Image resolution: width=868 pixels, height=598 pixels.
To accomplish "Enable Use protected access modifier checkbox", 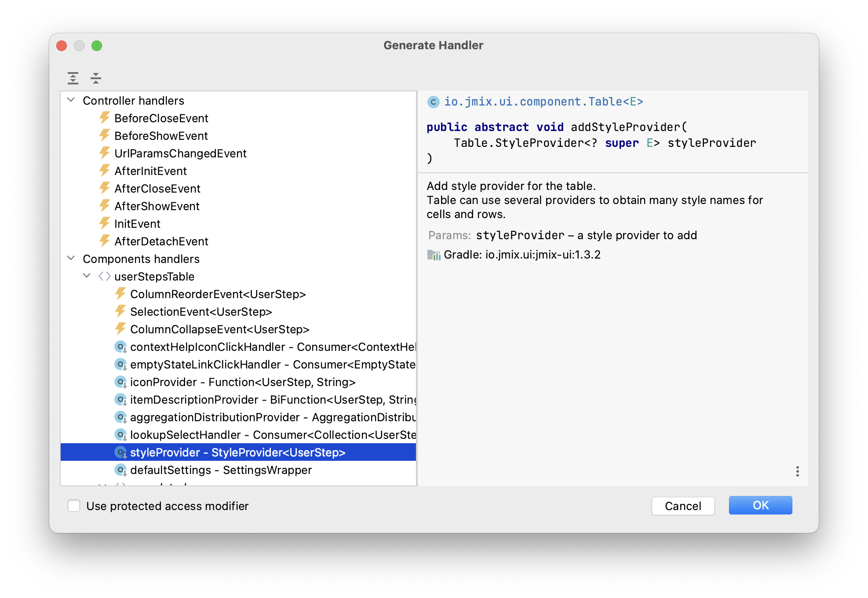I will [74, 506].
